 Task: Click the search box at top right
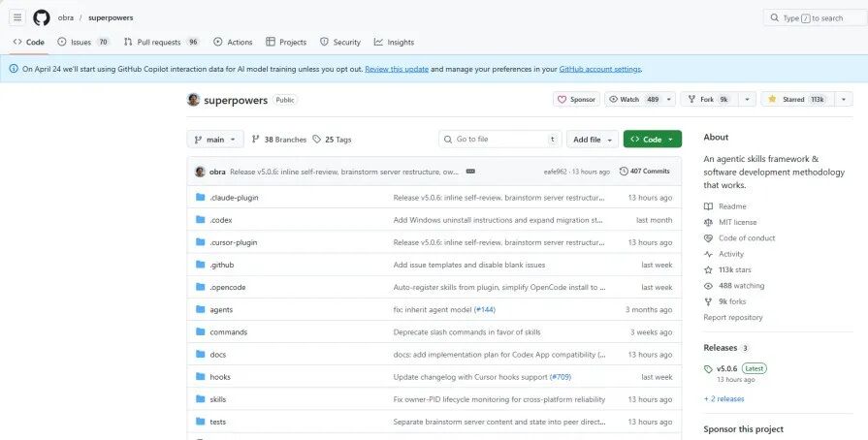pos(815,17)
